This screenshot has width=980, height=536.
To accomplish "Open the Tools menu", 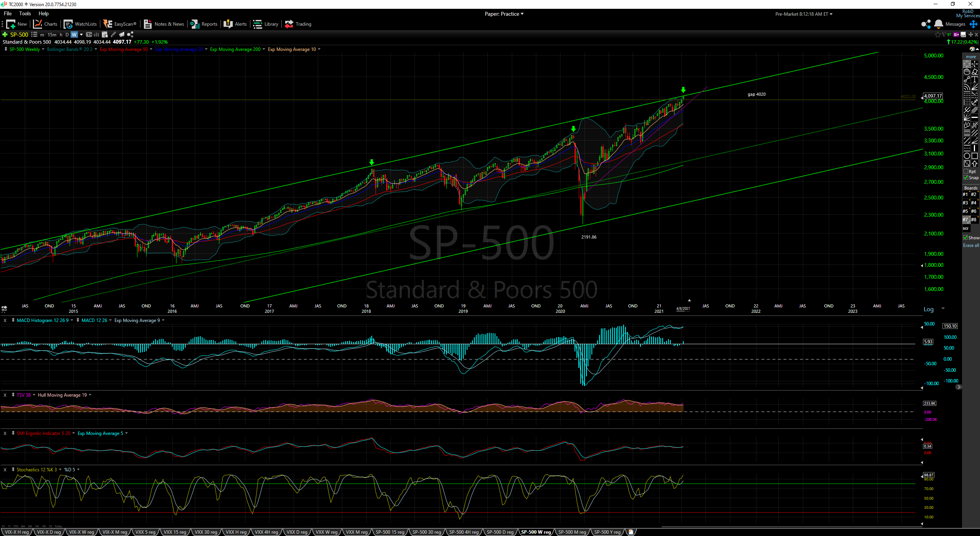I will click(25, 13).
